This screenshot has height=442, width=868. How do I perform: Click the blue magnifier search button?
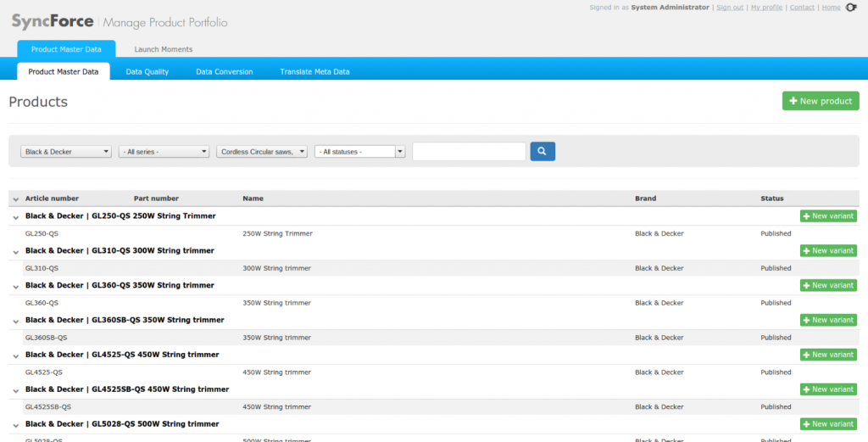(542, 151)
